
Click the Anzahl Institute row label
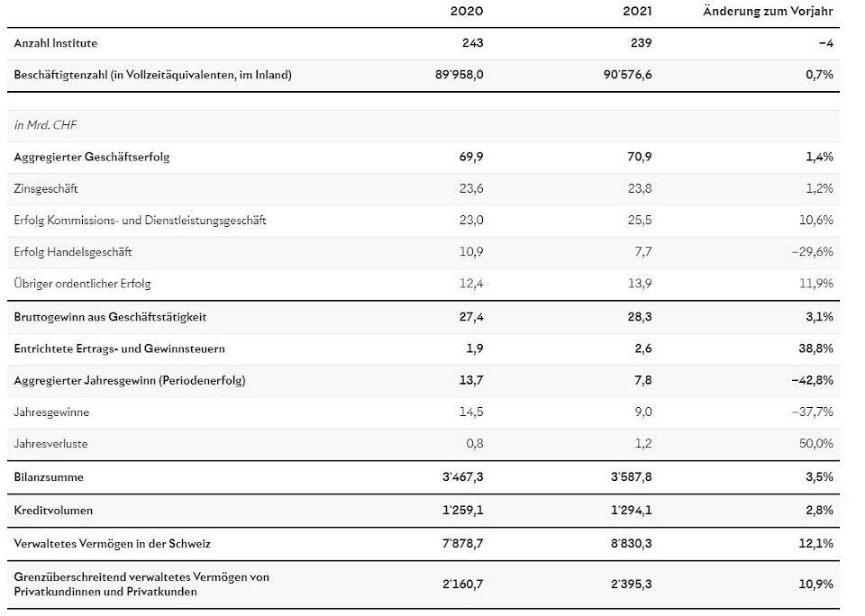(x=56, y=43)
